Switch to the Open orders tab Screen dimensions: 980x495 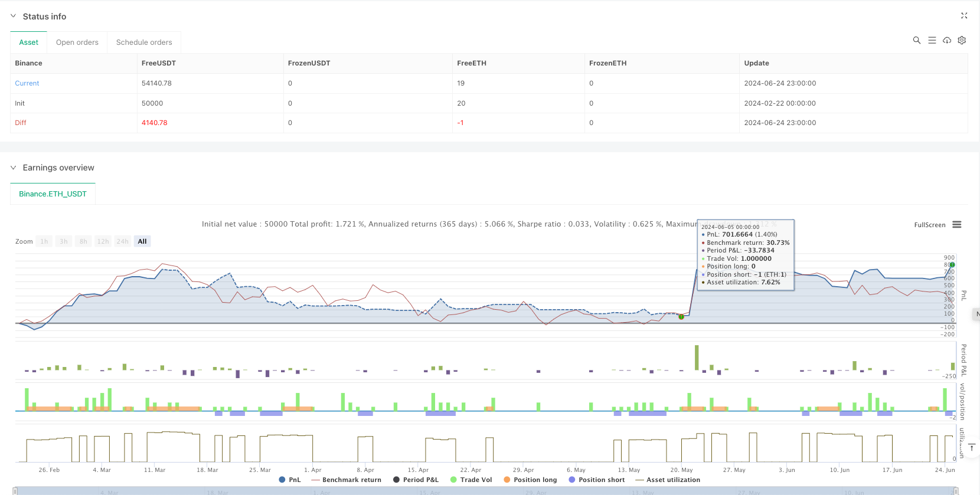[x=77, y=42]
